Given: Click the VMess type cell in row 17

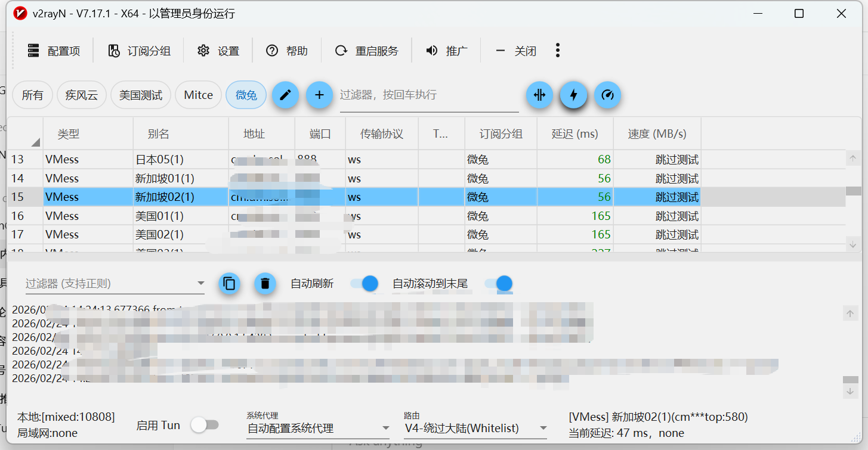Looking at the screenshot, I should click(x=62, y=234).
